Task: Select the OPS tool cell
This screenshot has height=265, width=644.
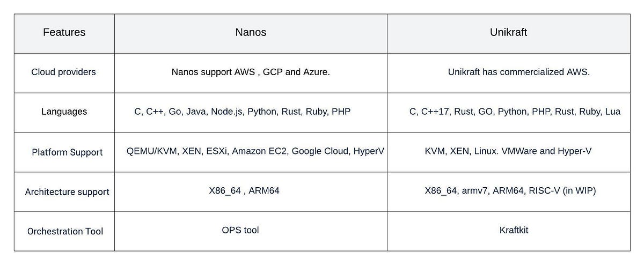Action: [x=240, y=230]
